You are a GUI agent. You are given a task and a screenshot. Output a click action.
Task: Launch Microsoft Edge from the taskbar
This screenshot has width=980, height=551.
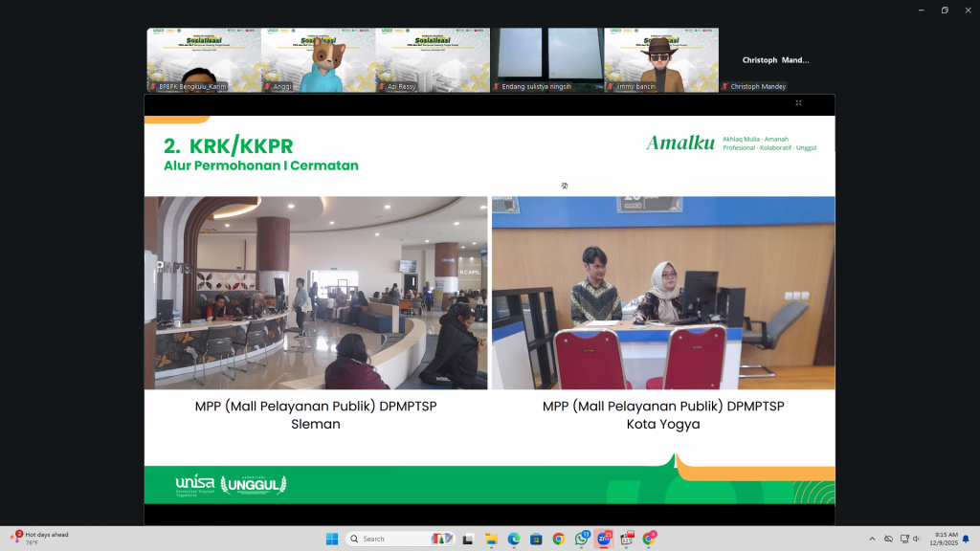513,539
